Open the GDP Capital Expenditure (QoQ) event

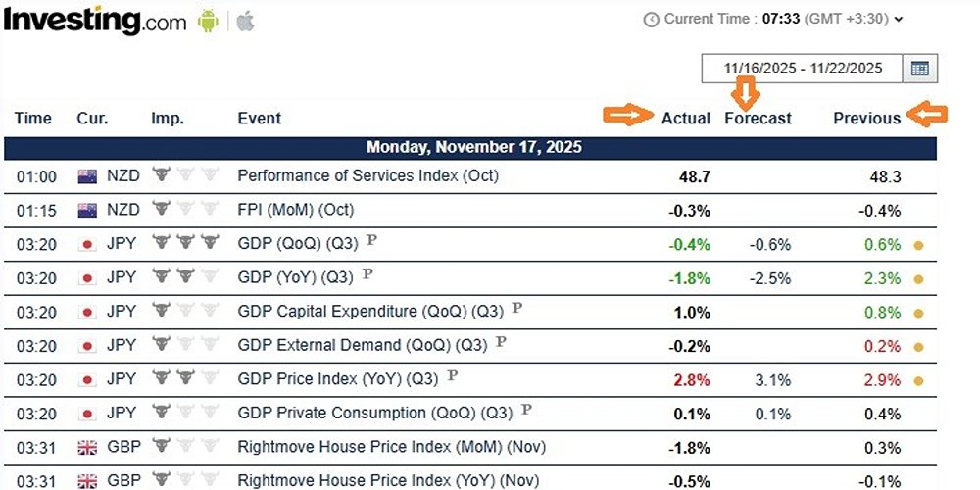[370, 312]
